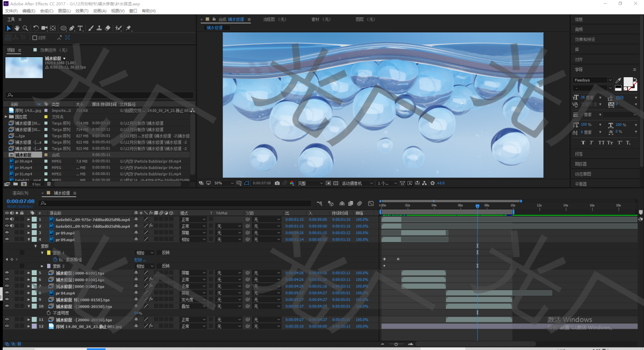
Task: Click the timeline current time 0:00:07:08
Action: click(x=21, y=201)
